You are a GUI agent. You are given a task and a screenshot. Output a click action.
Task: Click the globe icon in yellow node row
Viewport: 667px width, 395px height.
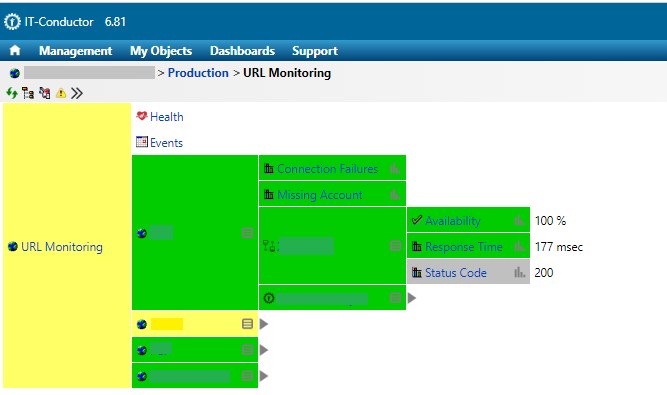142,324
